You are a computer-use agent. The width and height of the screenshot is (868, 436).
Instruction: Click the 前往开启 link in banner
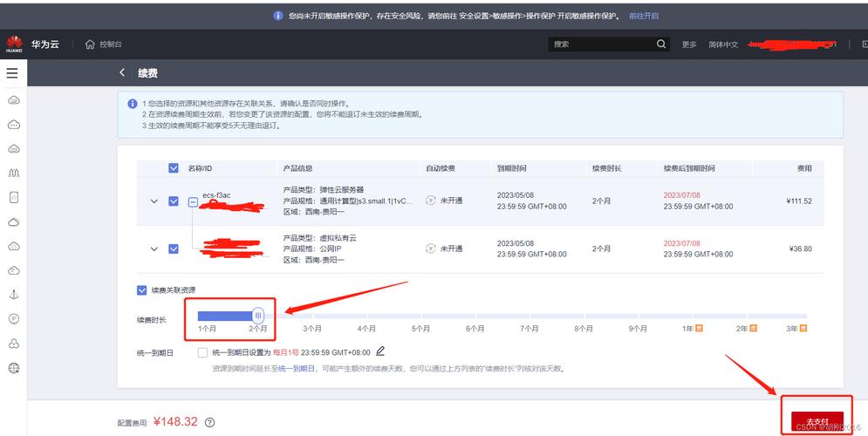click(x=644, y=16)
